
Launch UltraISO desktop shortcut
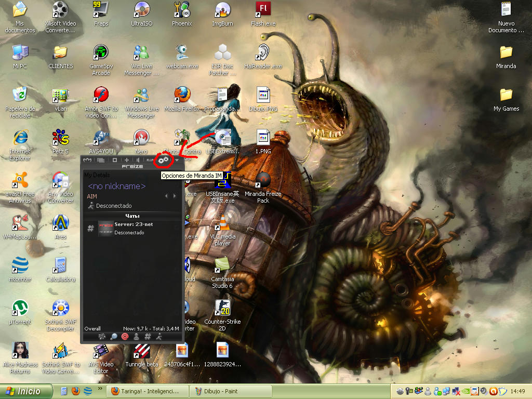[141, 14]
